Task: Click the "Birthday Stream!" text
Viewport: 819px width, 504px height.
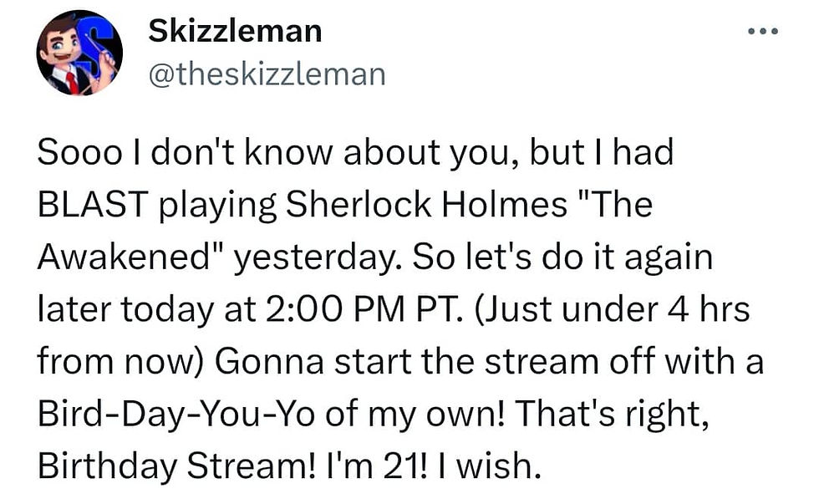Action: click(176, 466)
